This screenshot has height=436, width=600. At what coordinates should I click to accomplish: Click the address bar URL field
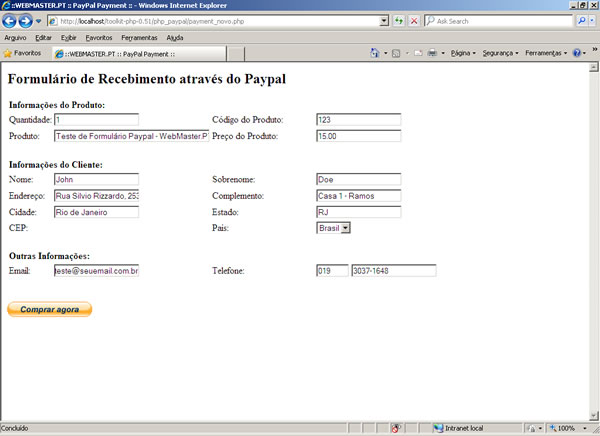214,21
